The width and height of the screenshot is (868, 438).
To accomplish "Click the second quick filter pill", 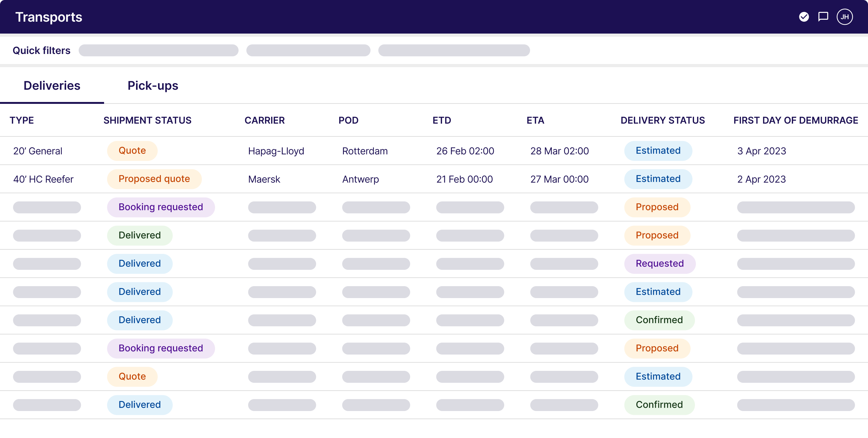I will [308, 51].
